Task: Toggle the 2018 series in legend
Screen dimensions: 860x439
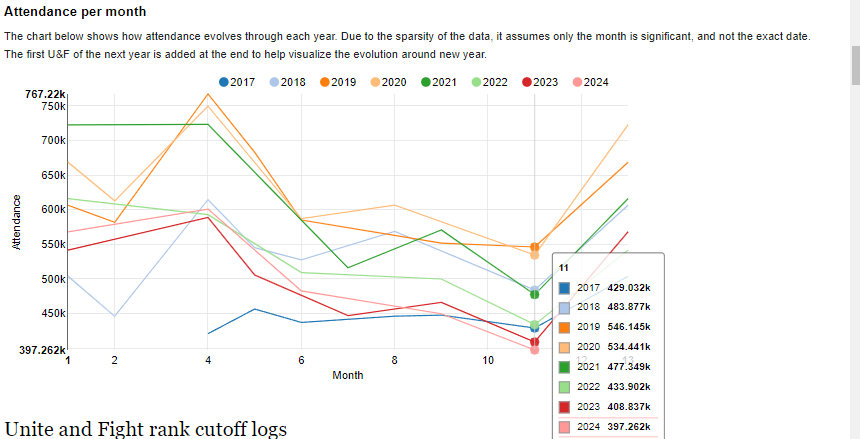Action: (x=287, y=82)
